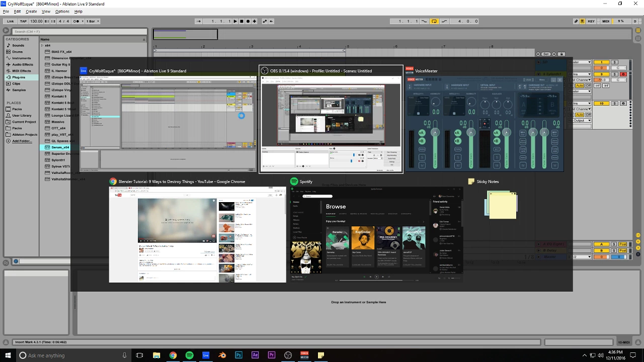Toggle the metronome button

click(78, 21)
